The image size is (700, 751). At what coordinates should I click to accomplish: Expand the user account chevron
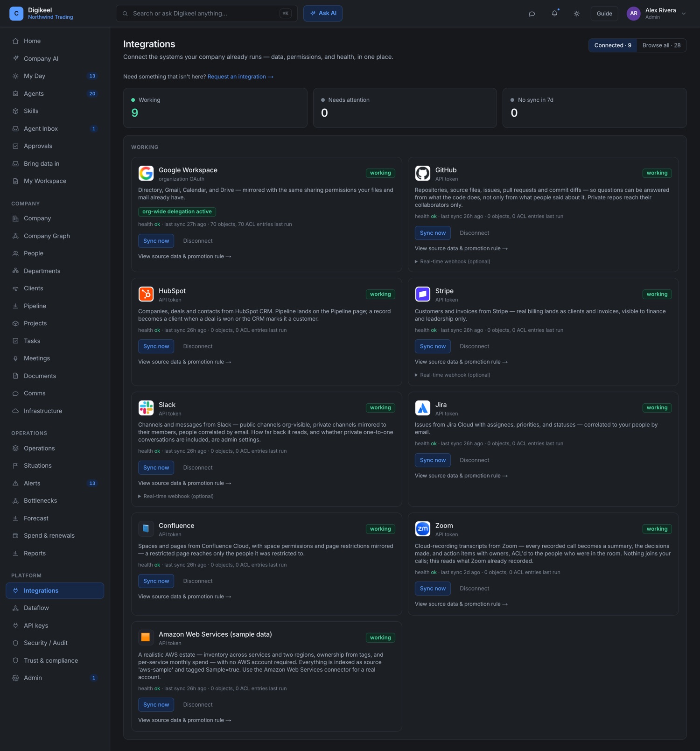click(x=684, y=14)
